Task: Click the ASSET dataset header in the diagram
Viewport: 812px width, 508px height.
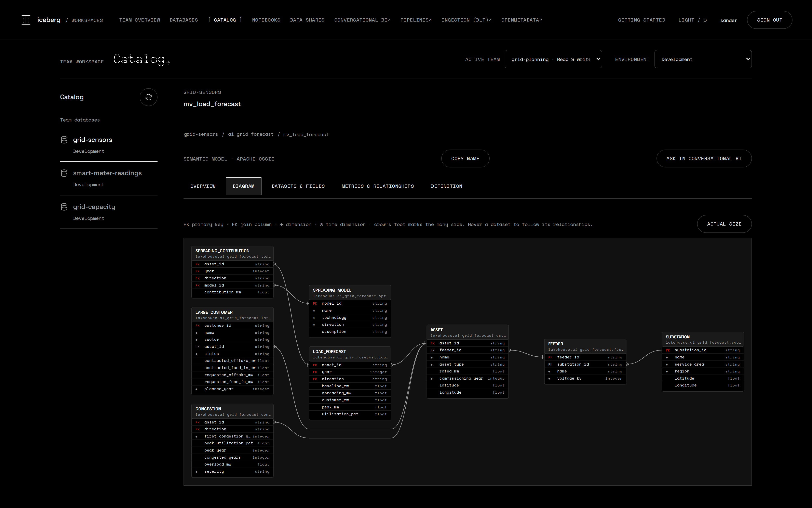Action: pos(467,332)
